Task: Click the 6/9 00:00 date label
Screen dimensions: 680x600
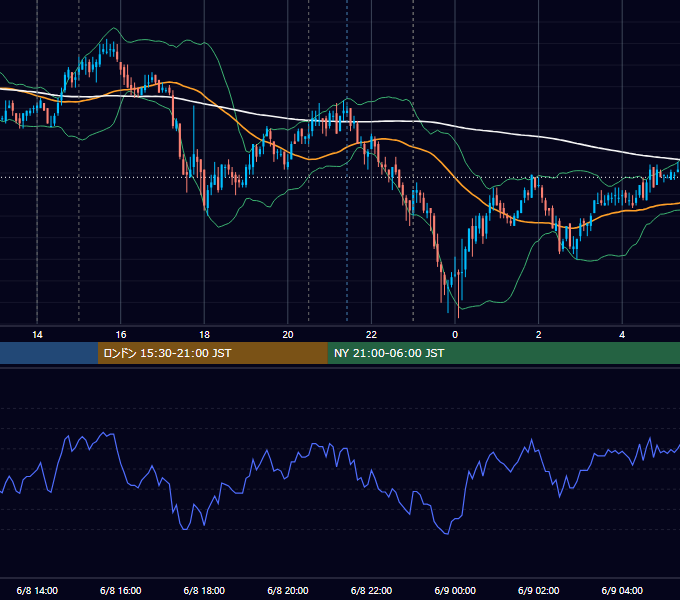Action: pos(455,590)
